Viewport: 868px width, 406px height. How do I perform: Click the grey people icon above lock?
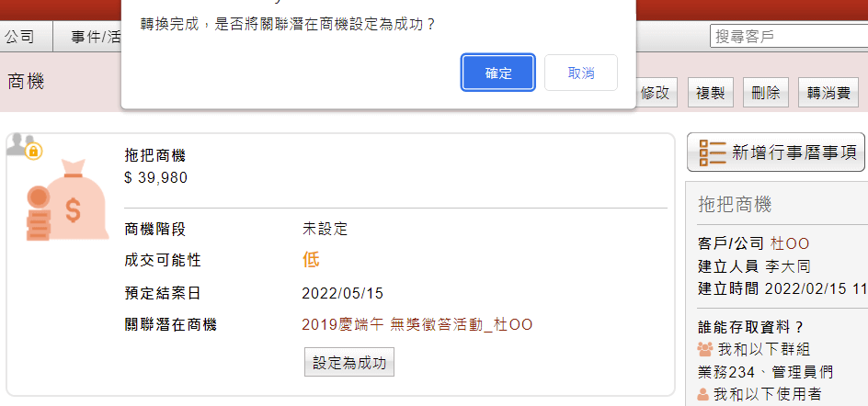click(x=19, y=144)
